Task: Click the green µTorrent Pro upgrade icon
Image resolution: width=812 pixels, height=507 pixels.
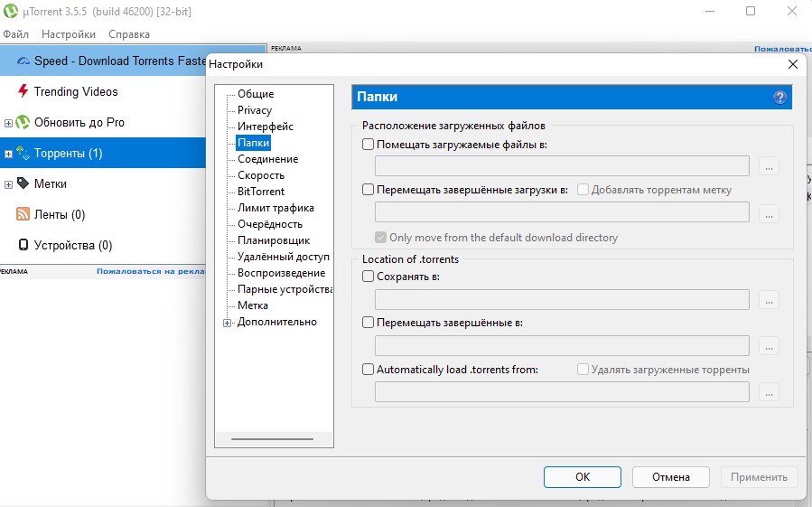Action: coord(23,122)
